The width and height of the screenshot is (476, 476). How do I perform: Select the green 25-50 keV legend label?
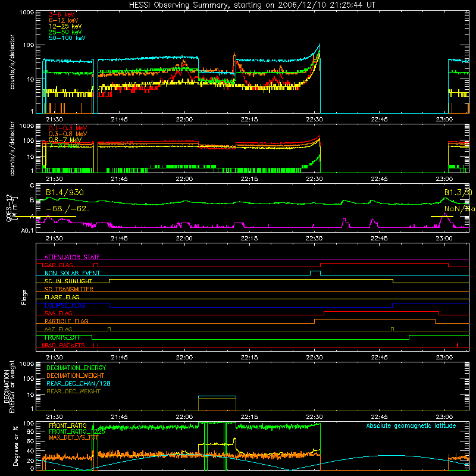pos(65,32)
